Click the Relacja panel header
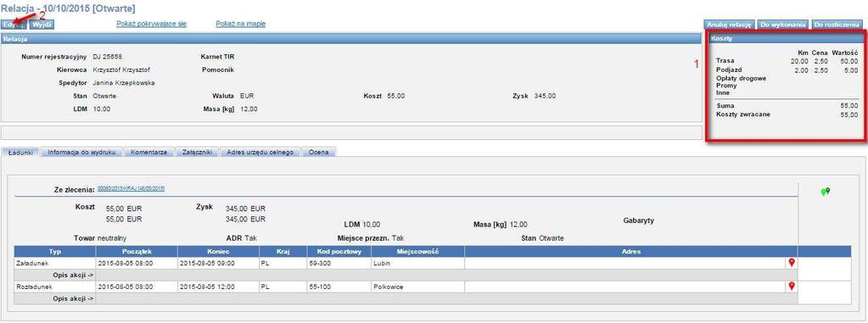 tap(351, 39)
